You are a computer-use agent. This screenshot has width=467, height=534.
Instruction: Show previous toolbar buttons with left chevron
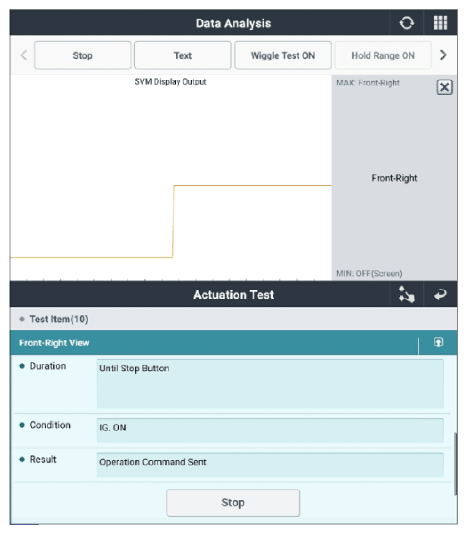pyautogui.click(x=24, y=55)
